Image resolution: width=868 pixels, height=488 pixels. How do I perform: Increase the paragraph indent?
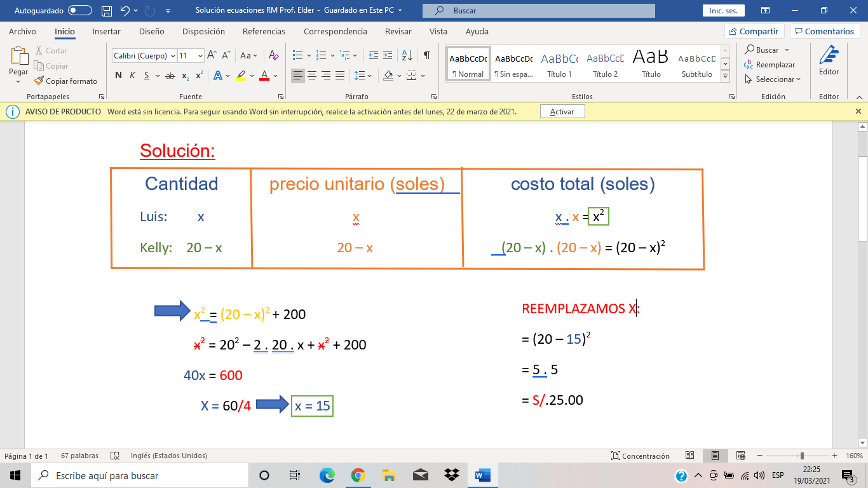point(389,55)
